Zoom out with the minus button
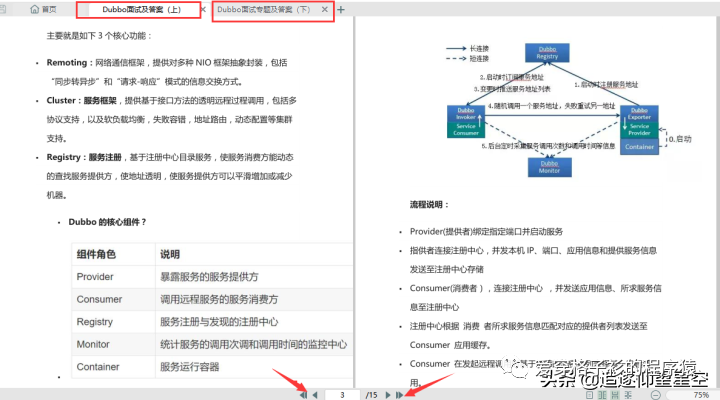This screenshot has width=720, height=400. (656, 395)
